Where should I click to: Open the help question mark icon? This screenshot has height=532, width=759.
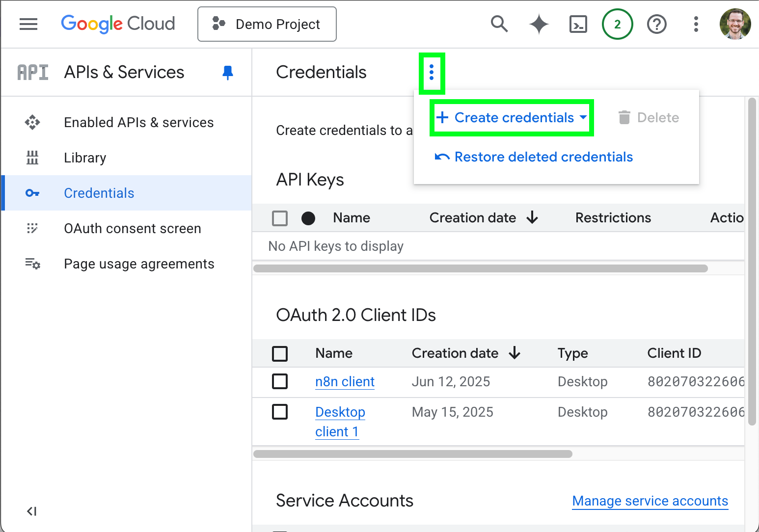(x=656, y=24)
